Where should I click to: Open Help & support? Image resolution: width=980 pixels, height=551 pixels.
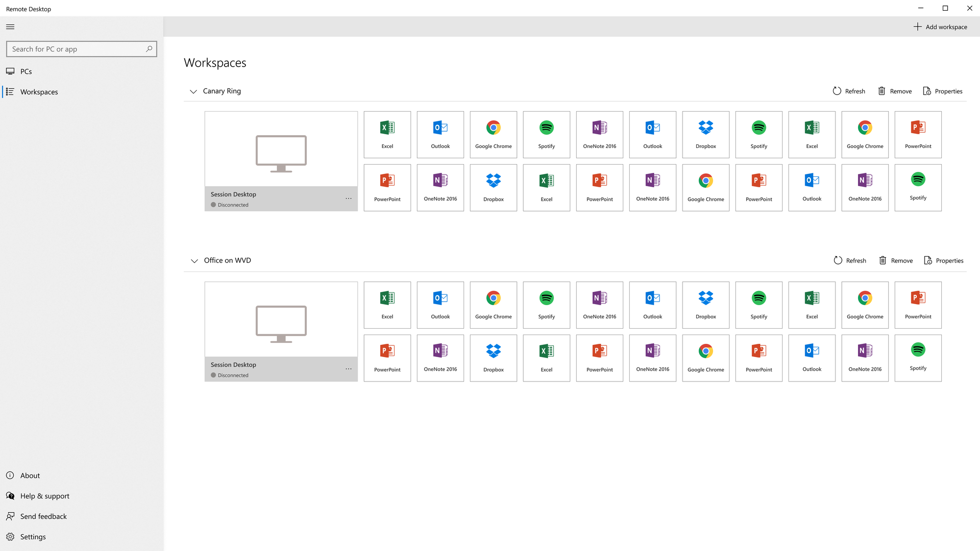(81, 496)
